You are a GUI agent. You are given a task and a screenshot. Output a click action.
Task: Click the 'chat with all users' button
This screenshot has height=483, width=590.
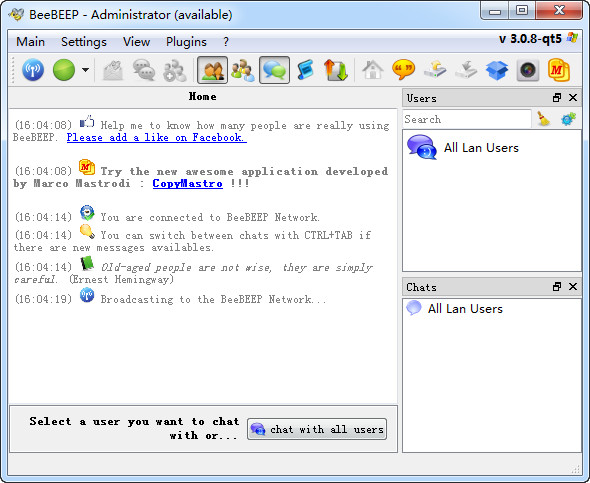coord(317,429)
